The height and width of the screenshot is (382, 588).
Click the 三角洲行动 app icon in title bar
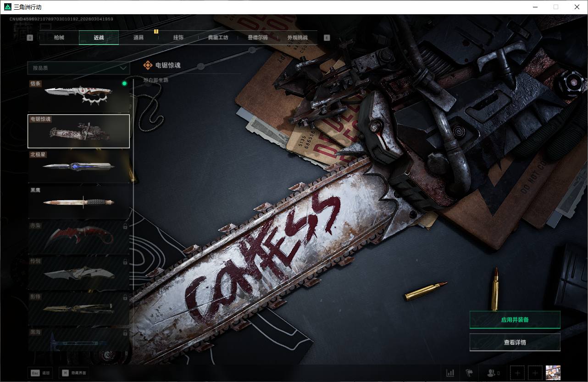click(8, 7)
